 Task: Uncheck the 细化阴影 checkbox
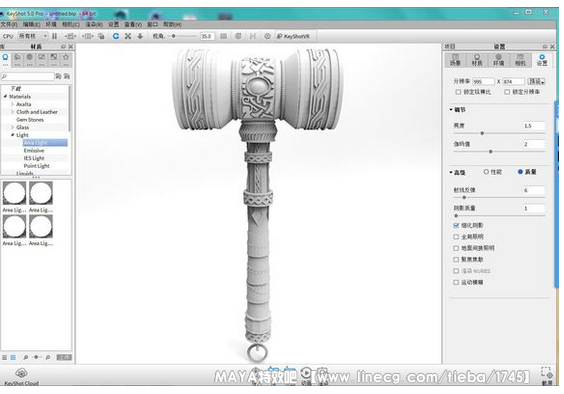point(456,225)
